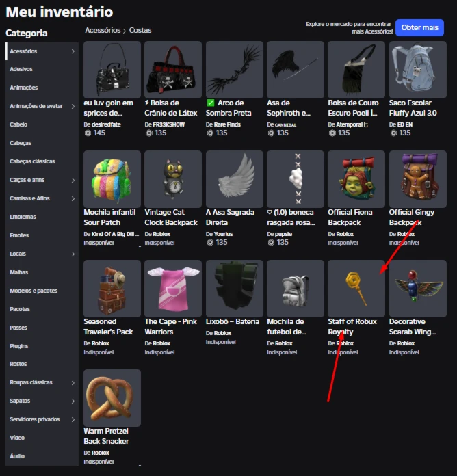Select the Cabelo category
This screenshot has width=457, height=476.
click(42, 124)
